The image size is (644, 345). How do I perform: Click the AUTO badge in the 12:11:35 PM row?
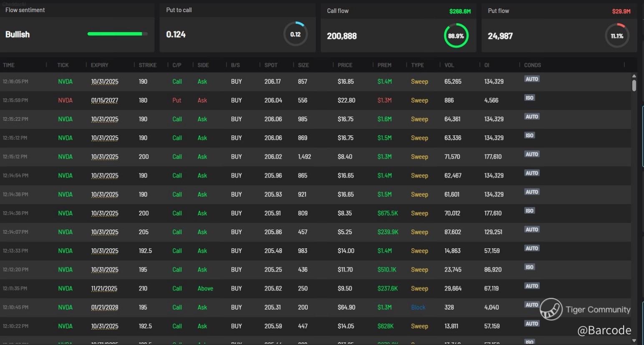pos(532,286)
